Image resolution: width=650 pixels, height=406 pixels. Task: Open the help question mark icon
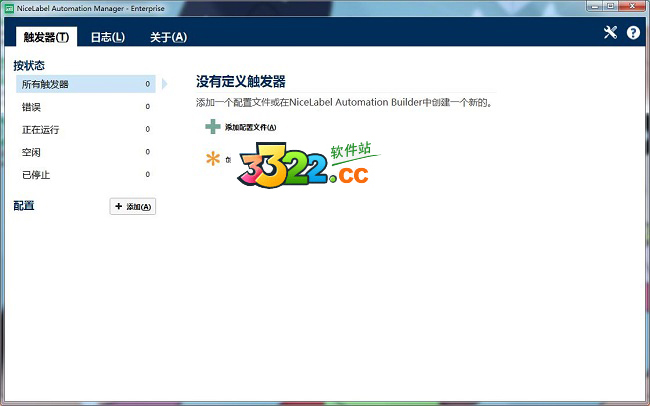[x=633, y=32]
